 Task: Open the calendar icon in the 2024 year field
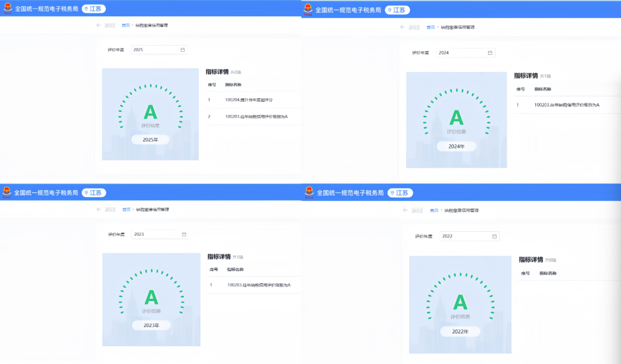(490, 53)
